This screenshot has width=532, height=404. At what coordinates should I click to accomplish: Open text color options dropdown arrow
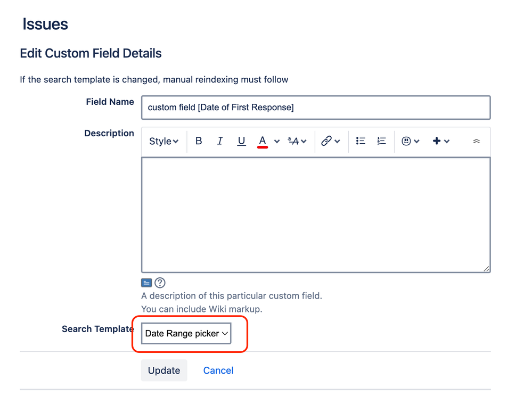pos(277,142)
